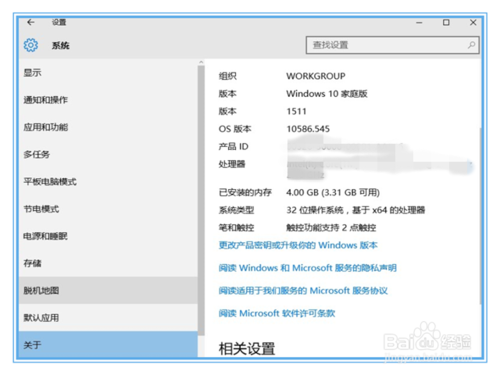Click the System gear icon
This screenshot has width=500, height=375.
[31, 45]
